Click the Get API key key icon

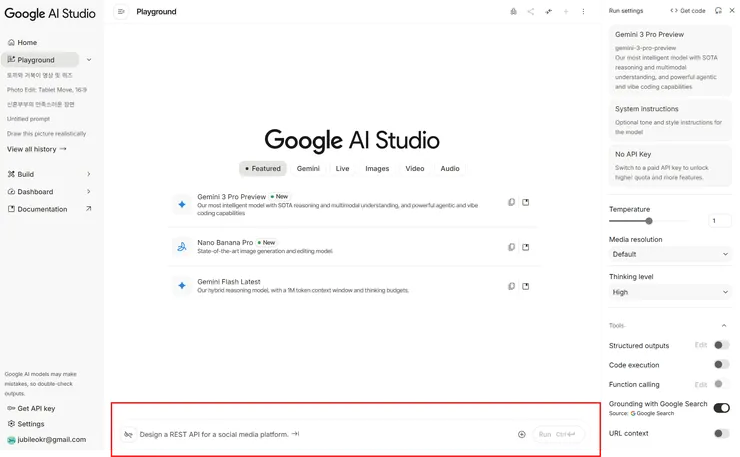coord(11,408)
